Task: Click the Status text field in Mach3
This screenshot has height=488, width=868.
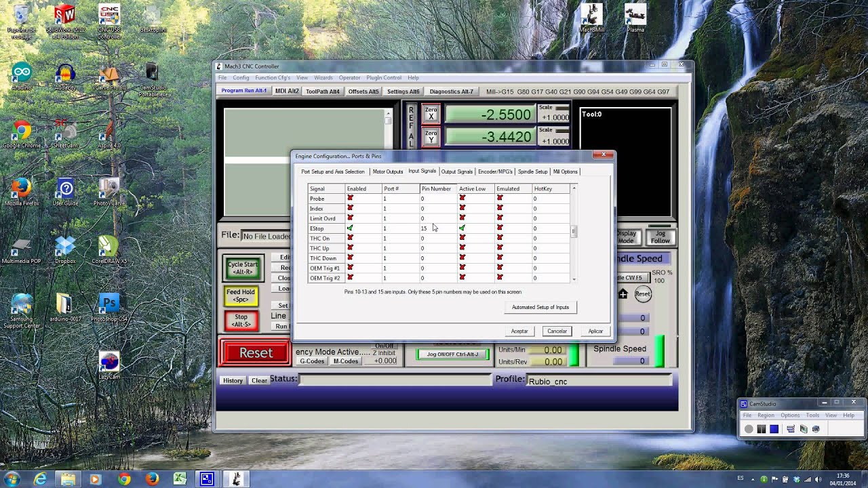Action: (x=395, y=380)
